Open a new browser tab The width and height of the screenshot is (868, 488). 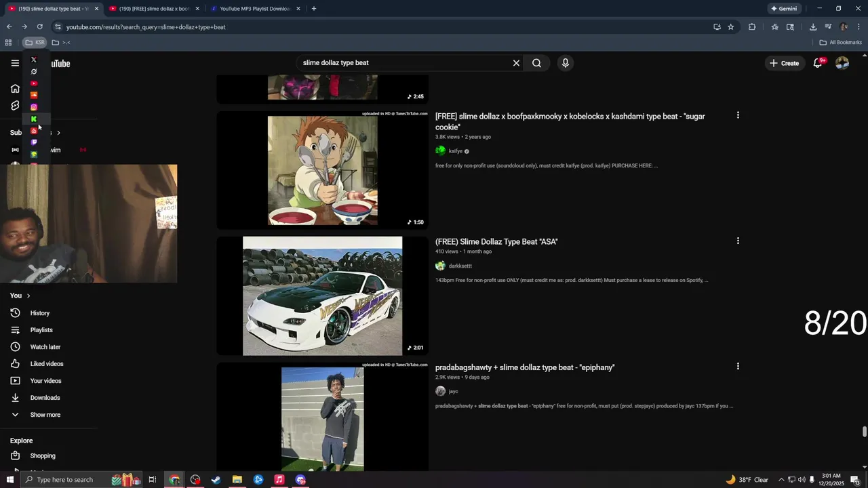[313, 9]
